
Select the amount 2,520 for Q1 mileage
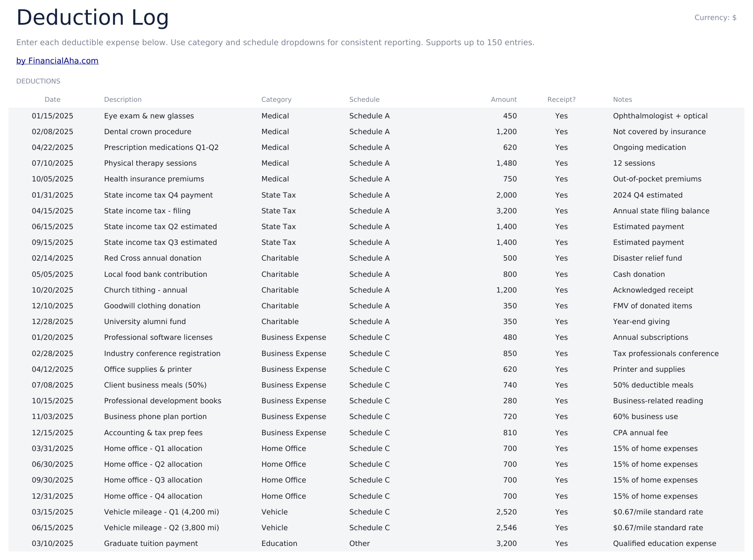506,512
